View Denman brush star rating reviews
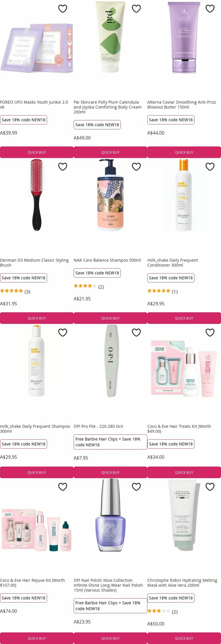This screenshot has width=221, height=644. [x=15, y=291]
